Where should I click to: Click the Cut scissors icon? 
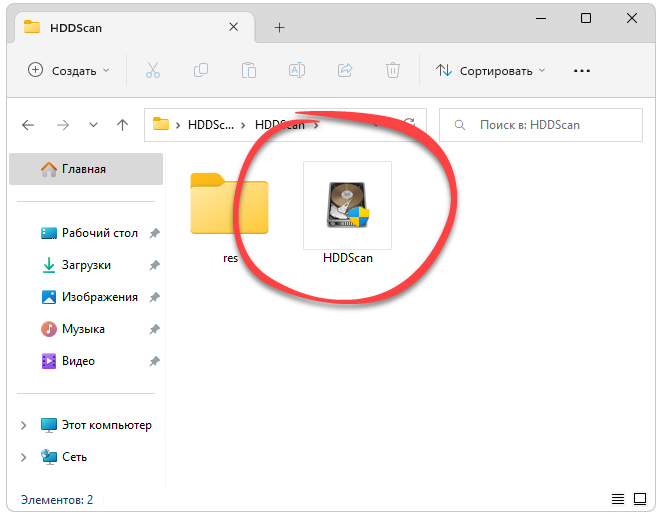coord(153,70)
